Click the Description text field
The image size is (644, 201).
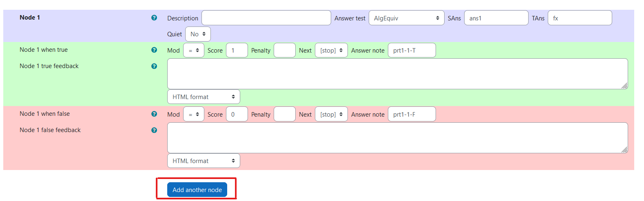[x=266, y=18]
